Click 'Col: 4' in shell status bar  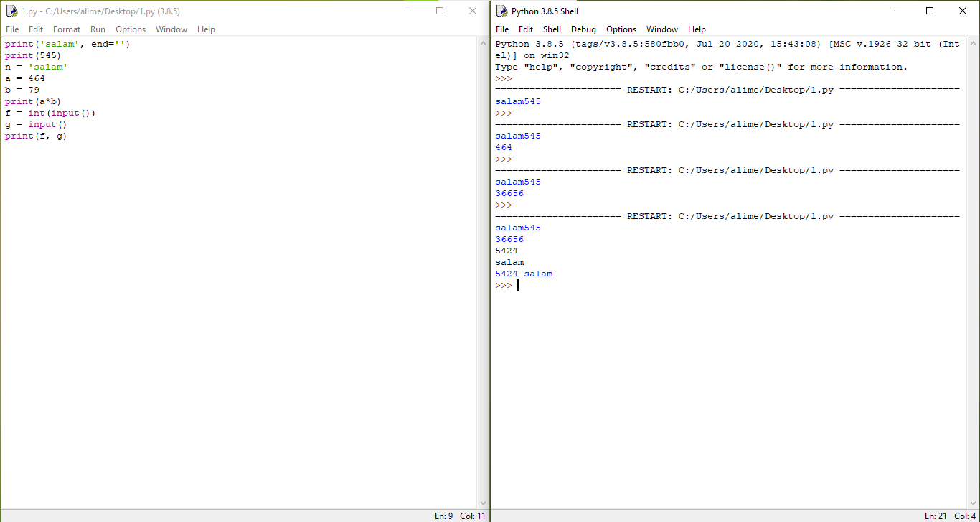[x=965, y=516]
